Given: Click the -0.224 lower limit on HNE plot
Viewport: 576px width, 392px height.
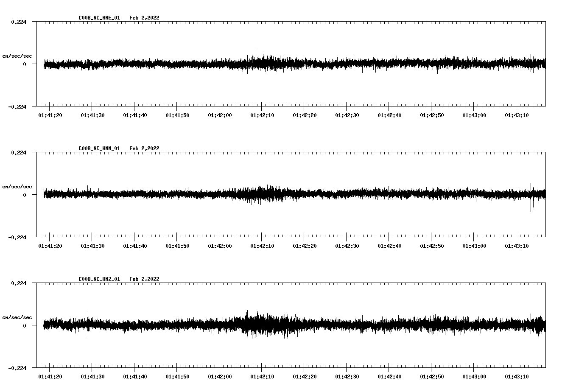Looking at the screenshot, I should [x=17, y=107].
